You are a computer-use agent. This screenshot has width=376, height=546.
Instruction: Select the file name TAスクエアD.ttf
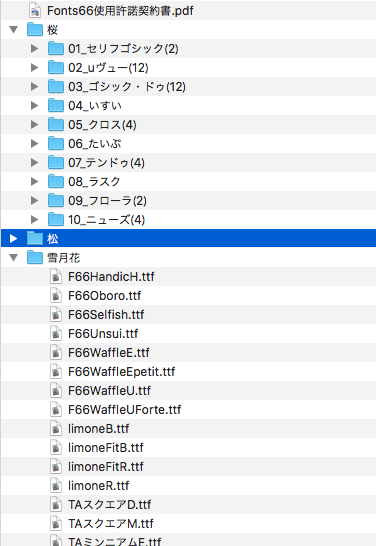pos(110,505)
